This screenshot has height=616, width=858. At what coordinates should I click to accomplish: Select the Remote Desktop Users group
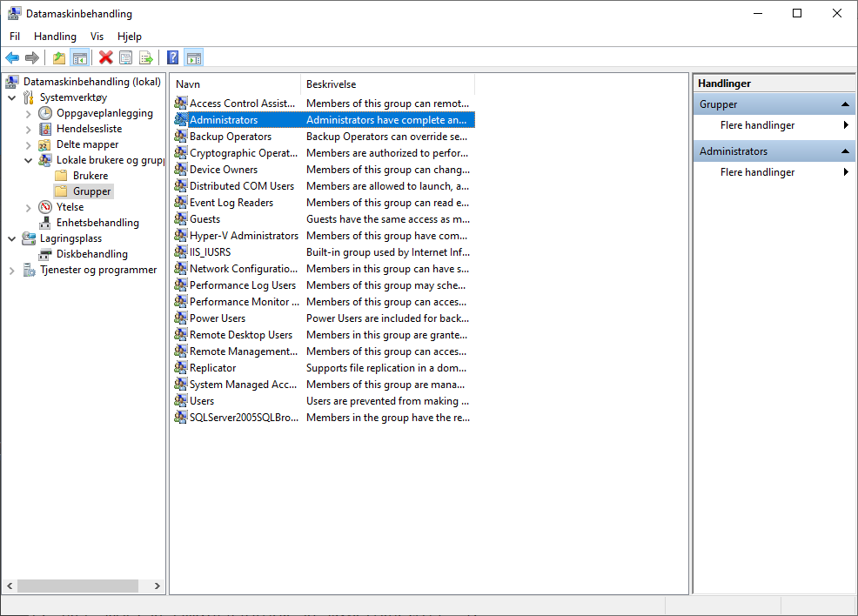click(x=241, y=335)
